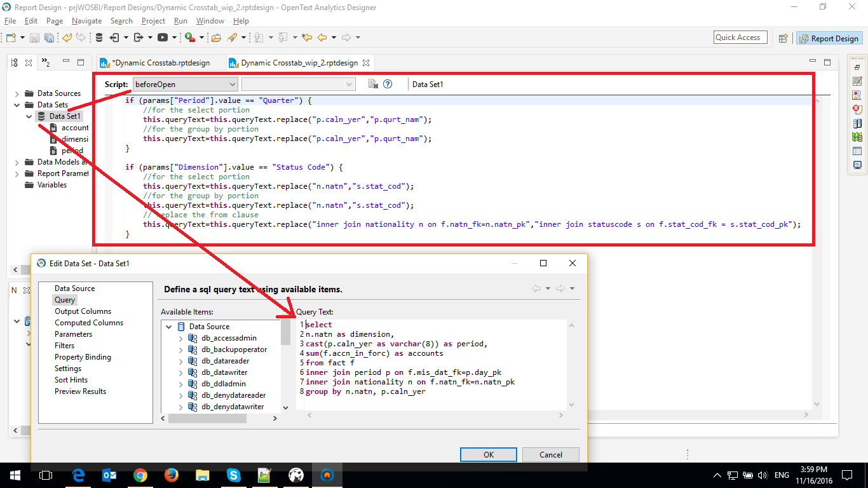Click Firefox icon in the taskbar
Screen dimensions: 868x488
(x=171, y=475)
